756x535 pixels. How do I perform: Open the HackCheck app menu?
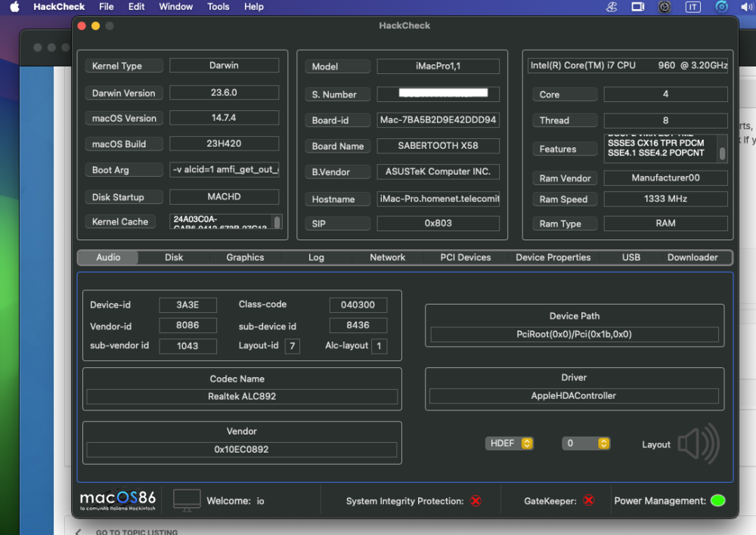[59, 7]
